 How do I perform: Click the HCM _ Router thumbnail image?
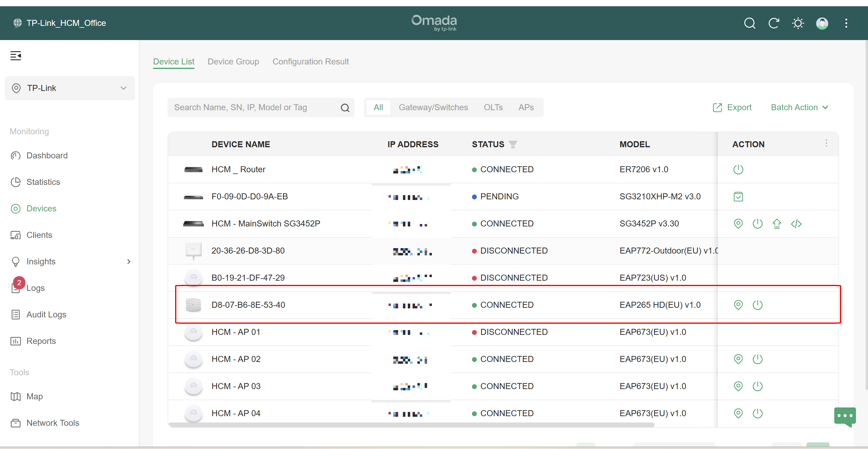point(193,169)
